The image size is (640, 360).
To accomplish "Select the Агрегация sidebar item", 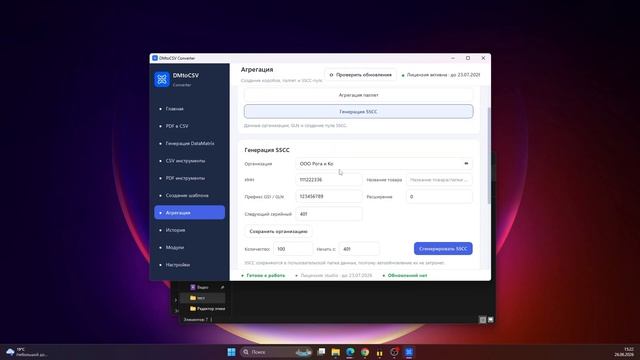I will [189, 213].
